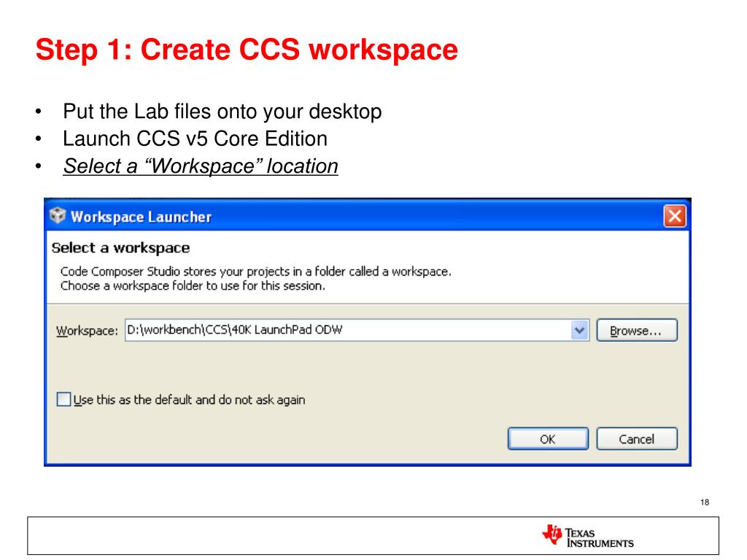This screenshot has height=560, width=747.
Task: Enable 'Use this as the default' checkbox
Action: coord(63,399)
